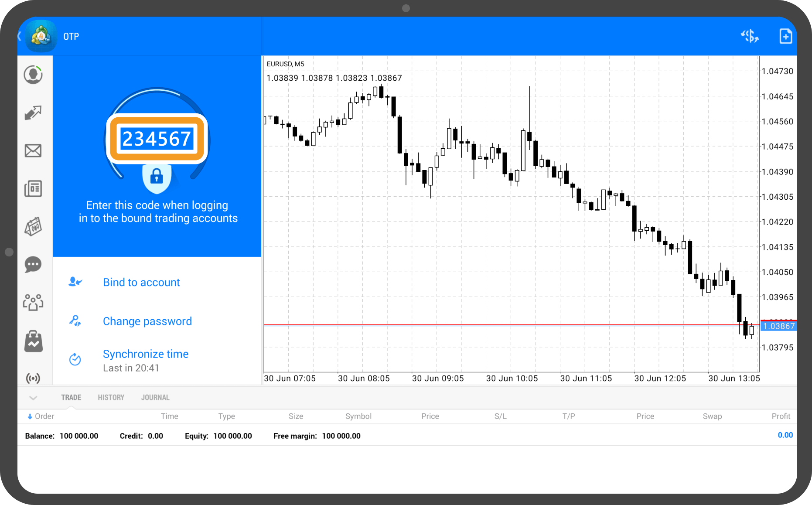Click the back arrow beside MetaTrader logo
Image resolution: width=812 pixels, height=505 pixels.
click(20, 36)
